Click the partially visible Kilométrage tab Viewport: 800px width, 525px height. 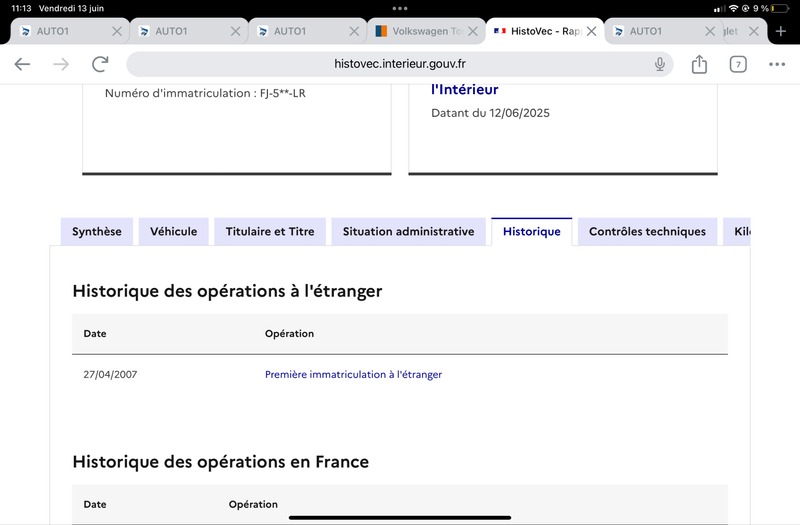tap(737, 232)
